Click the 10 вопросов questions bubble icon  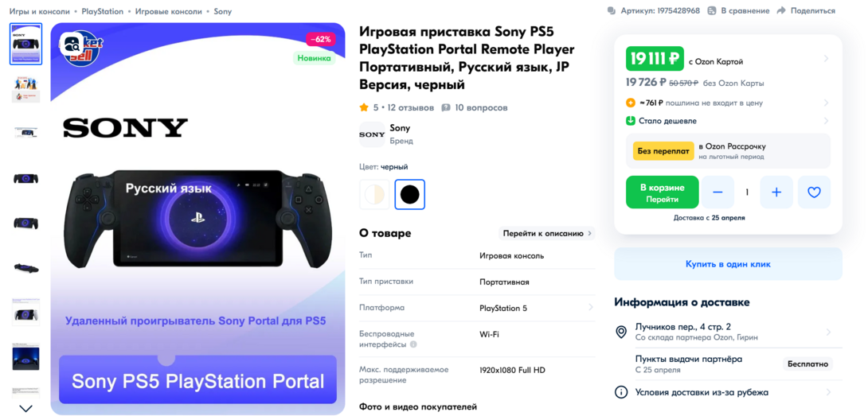tap(446, 108)
